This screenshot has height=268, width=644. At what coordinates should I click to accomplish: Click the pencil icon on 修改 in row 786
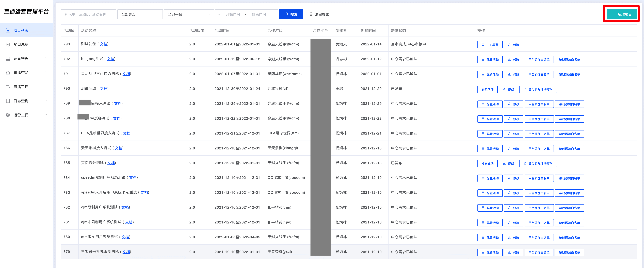pos(509,148)
